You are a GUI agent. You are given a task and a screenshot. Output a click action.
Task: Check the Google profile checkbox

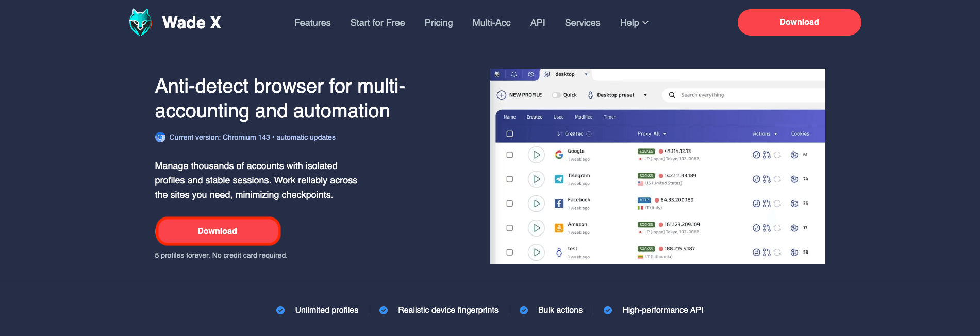(x=510, y=155)
